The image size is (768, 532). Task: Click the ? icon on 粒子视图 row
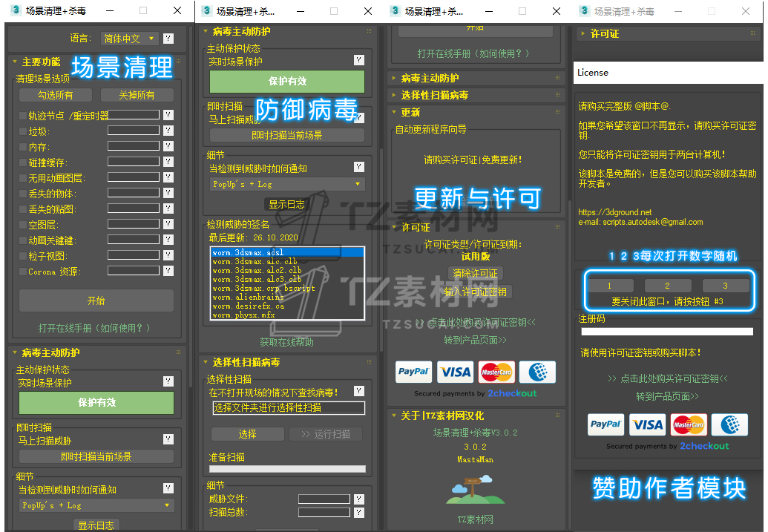[168, 255]
